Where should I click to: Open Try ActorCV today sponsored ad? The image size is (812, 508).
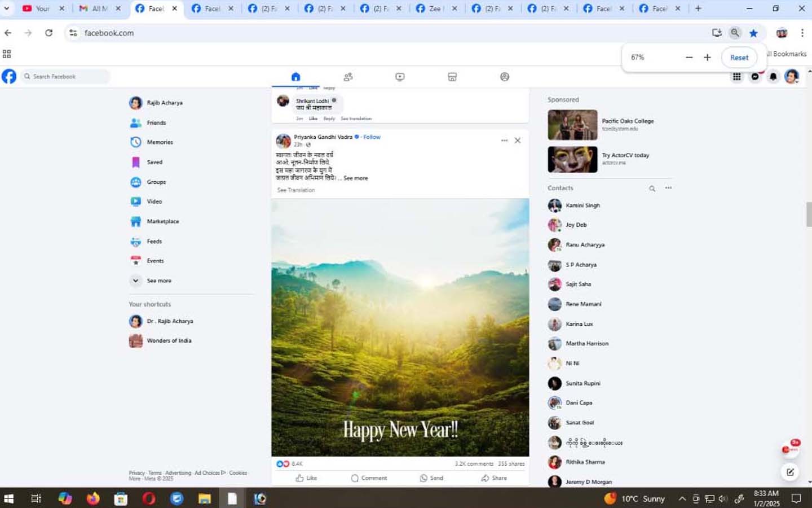599,159
